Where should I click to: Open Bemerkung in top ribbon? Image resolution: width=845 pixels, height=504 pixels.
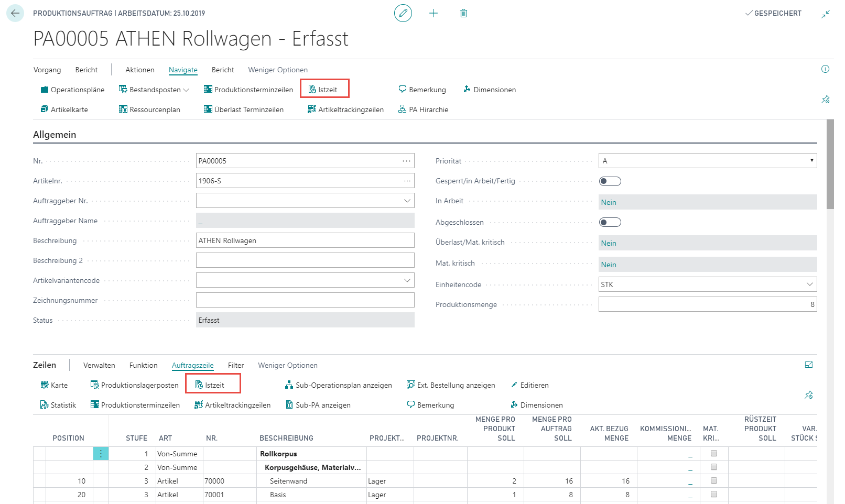[422, 90]
